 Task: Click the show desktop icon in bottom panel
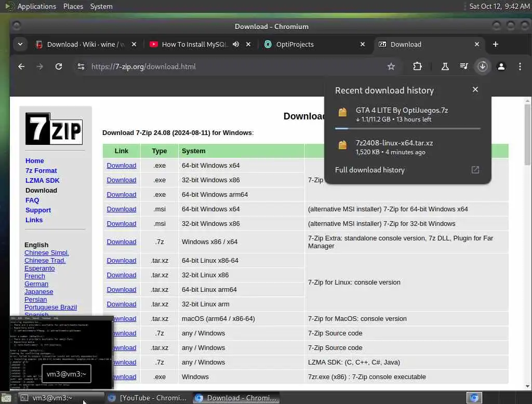point(6,398)
